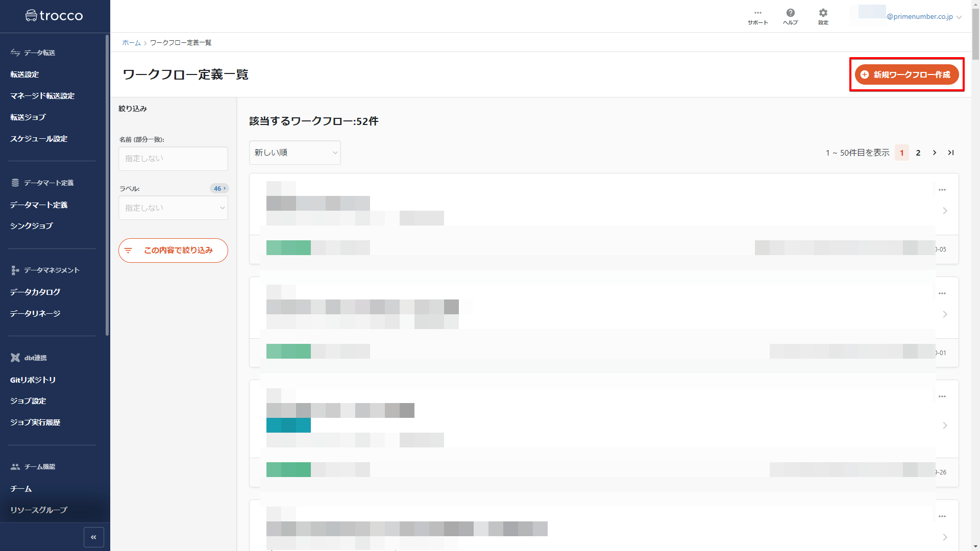Open ジョブ実行履歴 in sidebar
This screenshot has height=551, width=980.
35,422
